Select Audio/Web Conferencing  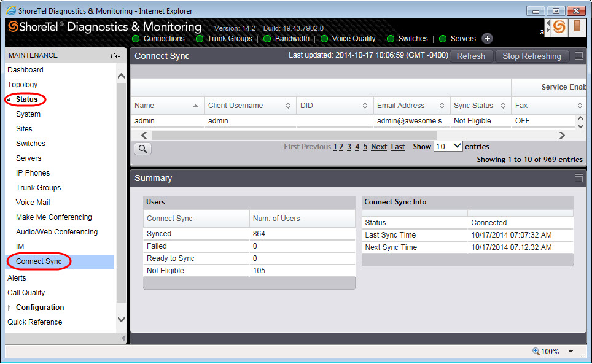coord(56,231)
